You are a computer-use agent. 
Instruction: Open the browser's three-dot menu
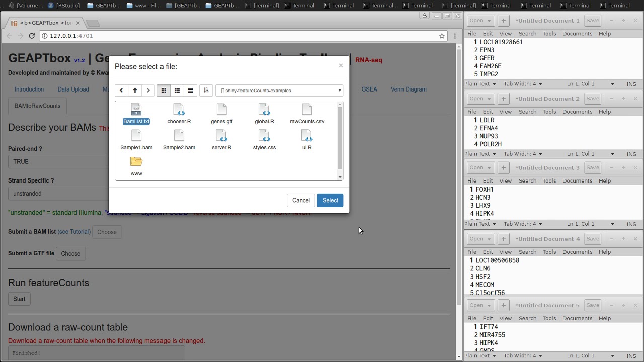coord(455,36)
